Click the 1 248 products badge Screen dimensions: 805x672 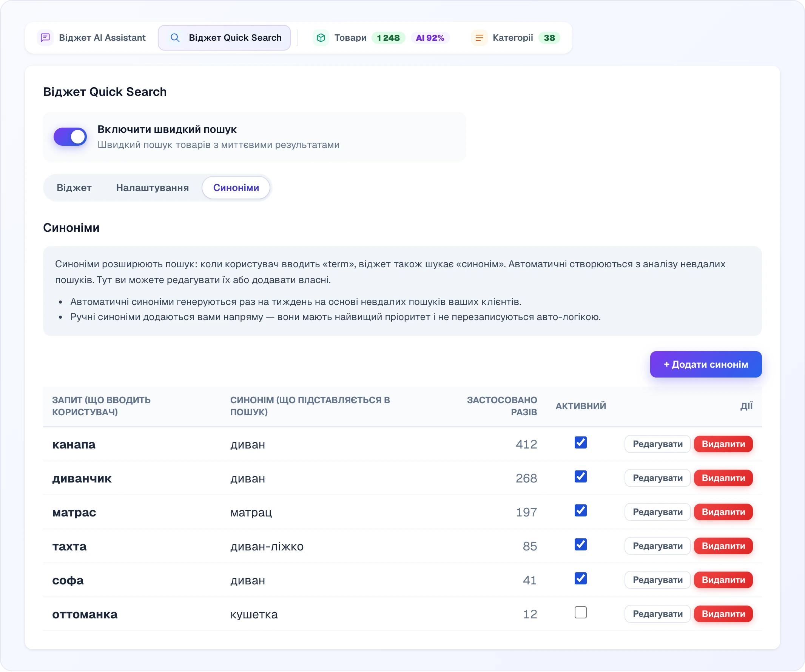click(388, 38)
